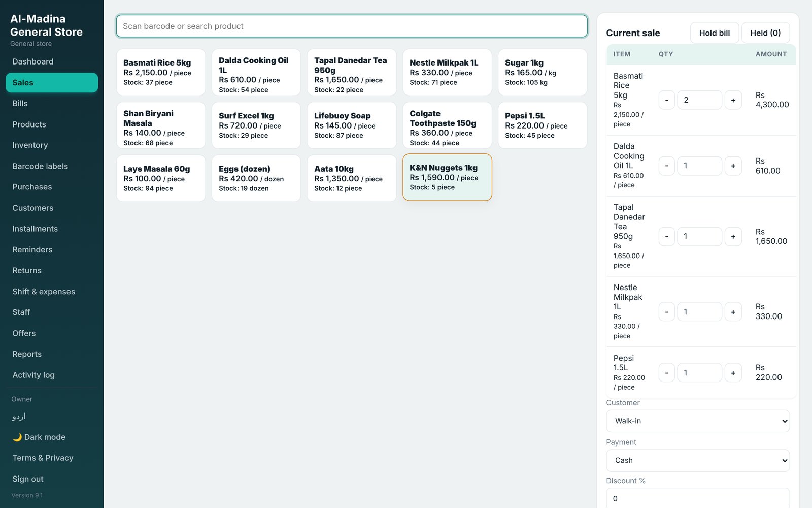The width and height of the screenshot is (812, 508).
Task: Click plus for Tapal Danedar Tea row
Action: 733,236
